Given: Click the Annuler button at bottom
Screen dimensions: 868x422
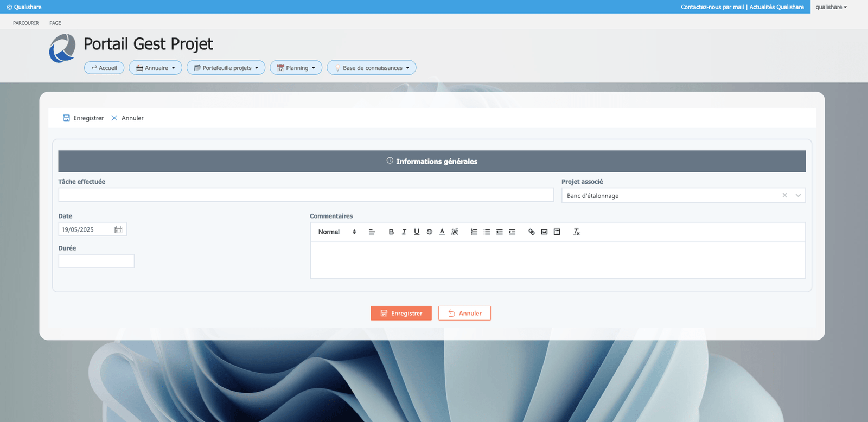Looking at the screenshot, I should [x=464, y=314].
